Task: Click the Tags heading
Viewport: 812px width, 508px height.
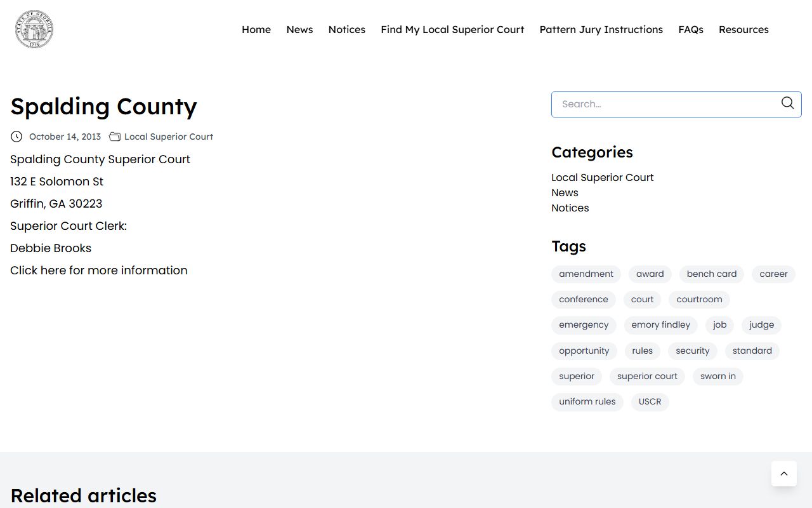Action: tap(569, 246)
